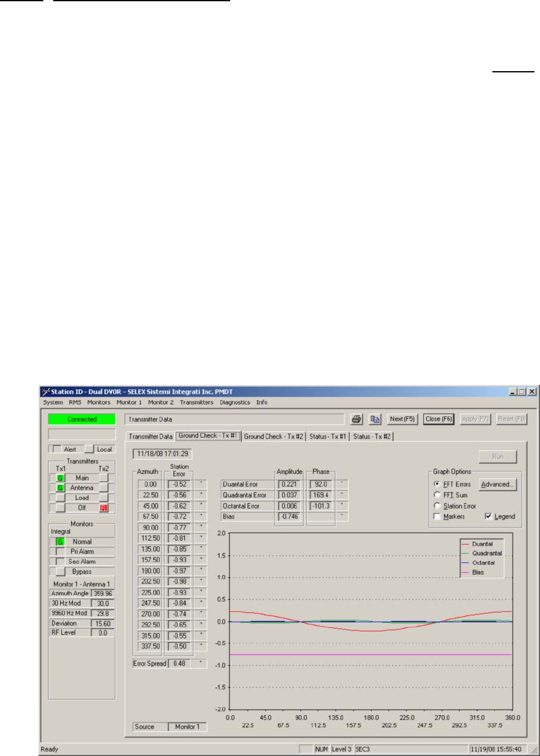Screen dimensions: 540x756
Task: Click 30 Hz Mod value 30.0
Action: pyautogui.click(x=103, y=603)
